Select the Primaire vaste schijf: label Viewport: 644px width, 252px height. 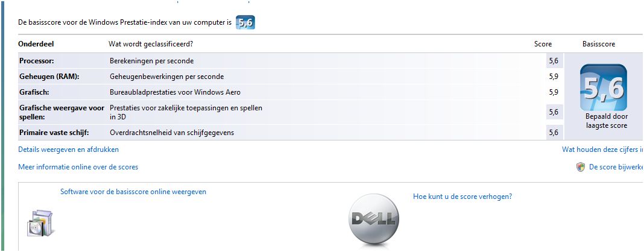[54, 133]
